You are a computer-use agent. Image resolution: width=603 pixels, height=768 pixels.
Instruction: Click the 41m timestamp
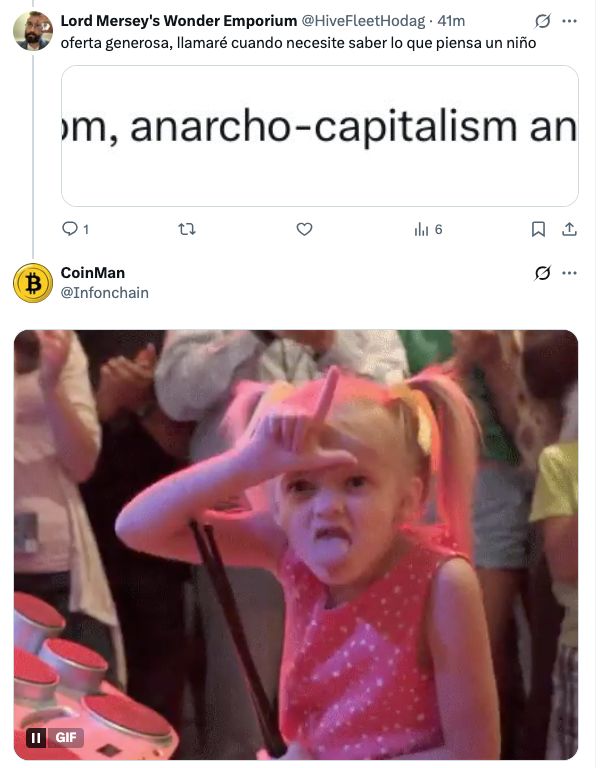pos(451,21)
